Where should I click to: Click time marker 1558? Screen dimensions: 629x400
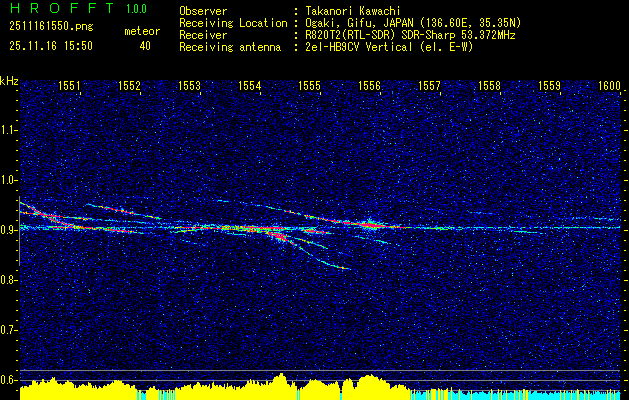pos(489,85)
